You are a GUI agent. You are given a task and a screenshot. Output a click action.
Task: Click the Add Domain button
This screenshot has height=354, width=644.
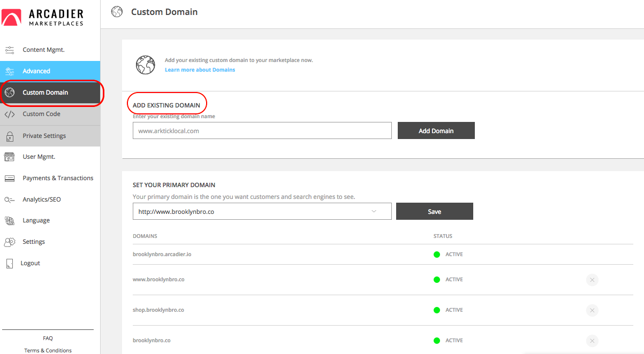(x=436, y=130)
